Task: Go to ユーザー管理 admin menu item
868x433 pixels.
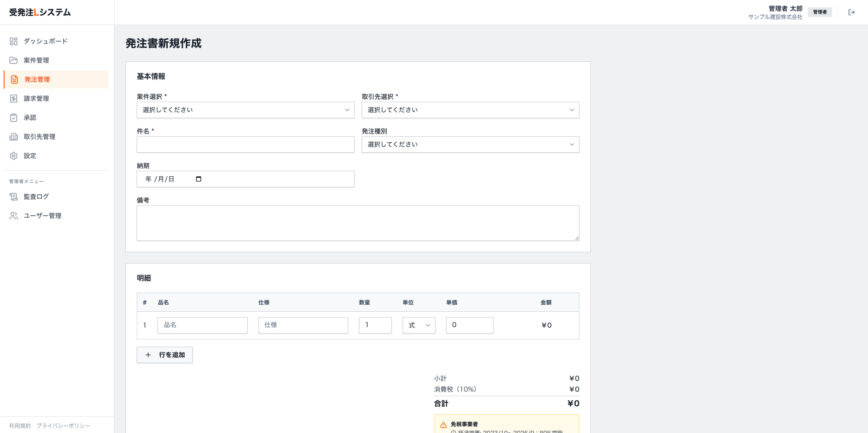Action: pyautogui.click(x=56, y=216)
